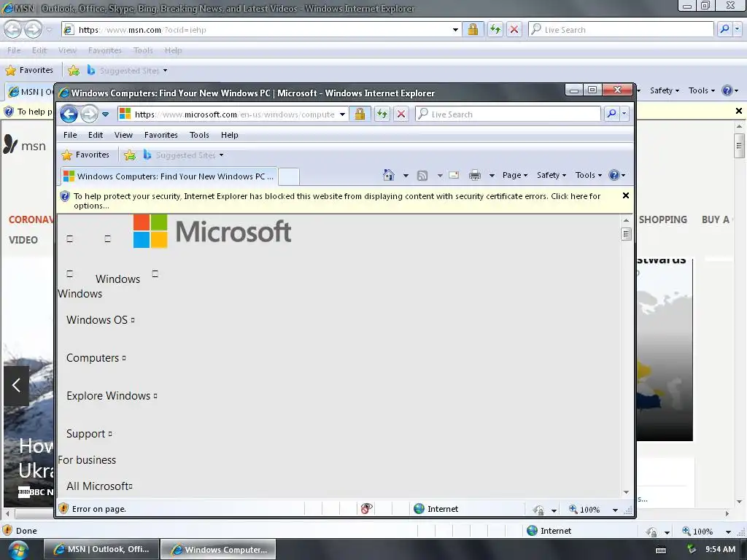Open Suggested Sites in Microsoft window
This screenshot has height=560, width=747.
tap(183, 155)
